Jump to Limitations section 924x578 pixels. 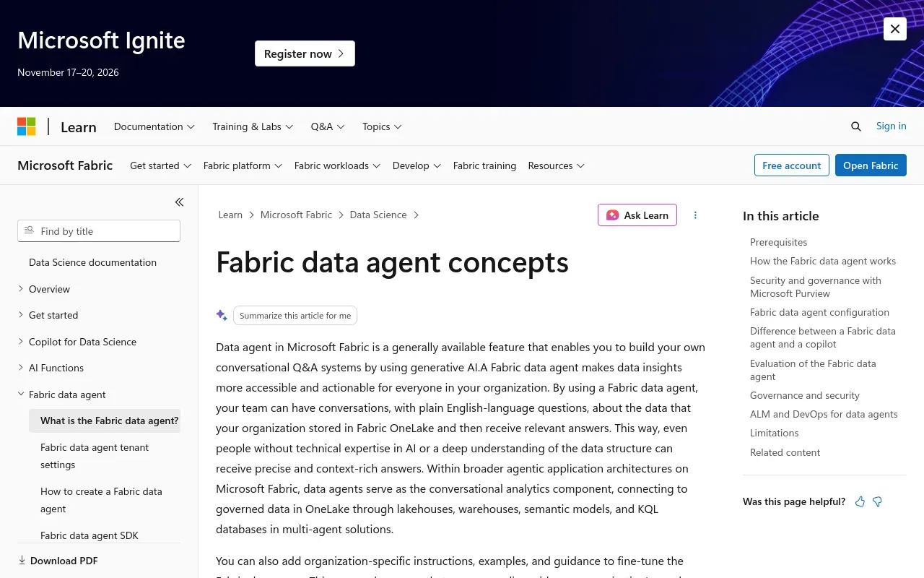pyautogui.click(x=774, y=433)
